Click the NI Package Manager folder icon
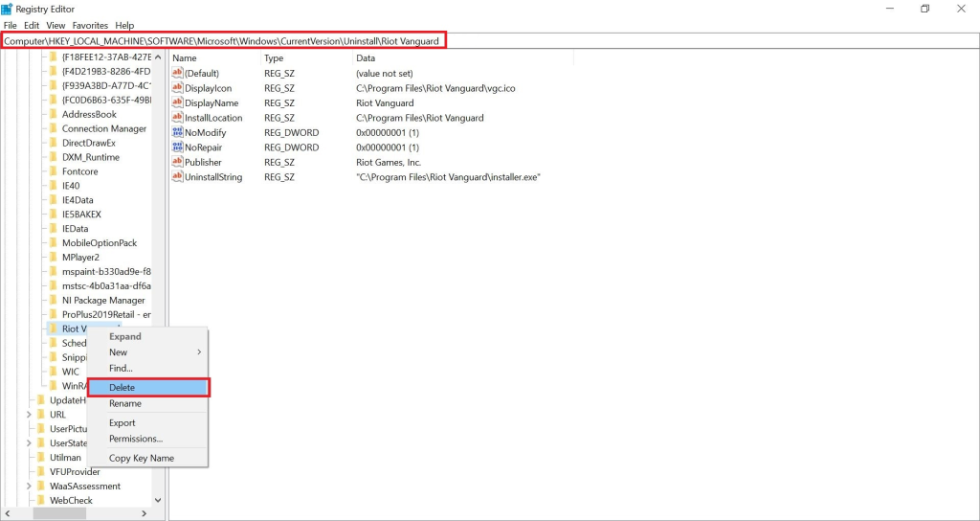This screenshot has height=521, width=980. point(54,300)
